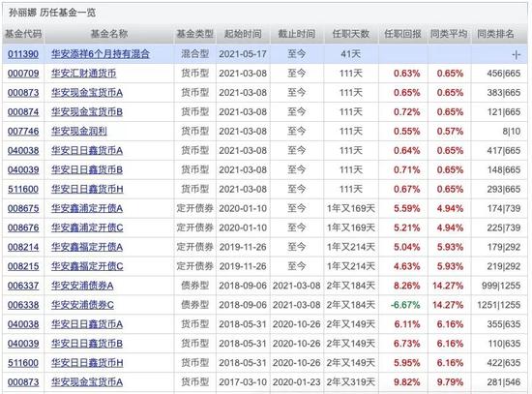Open fund code 040038 in the 2021-03-08 row
Screen dimensions: 532x394
tap(23, 150)
